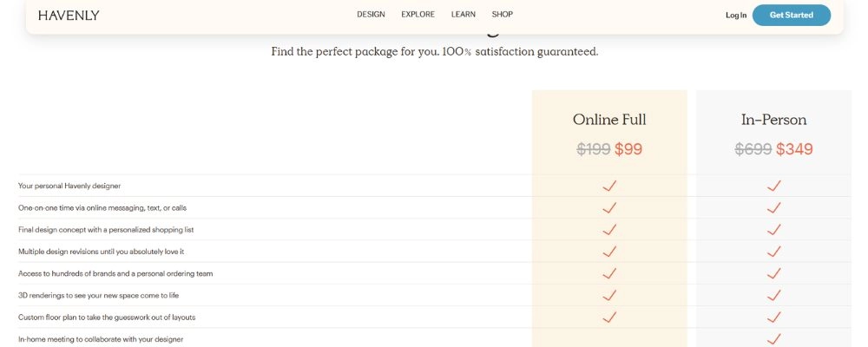Click Online Full checkmark for custom floor plan
This screenshot has height=347, width=868.
point(609,317)
